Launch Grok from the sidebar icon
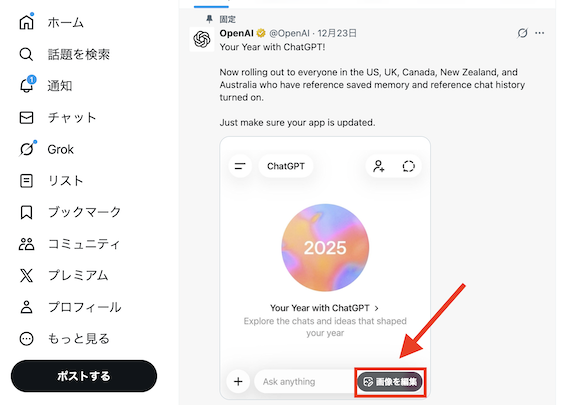Viewport: 568px width, 405px height. click(x=27, y=149)
